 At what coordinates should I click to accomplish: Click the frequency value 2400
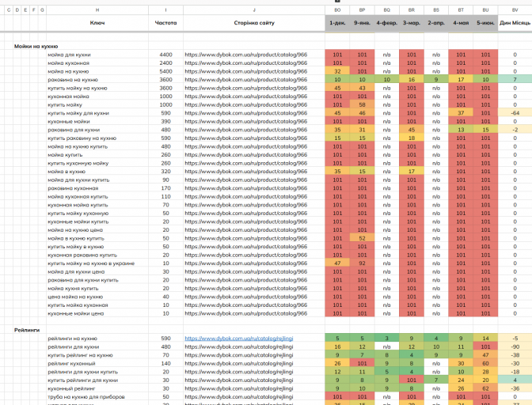tap(165, 63)
